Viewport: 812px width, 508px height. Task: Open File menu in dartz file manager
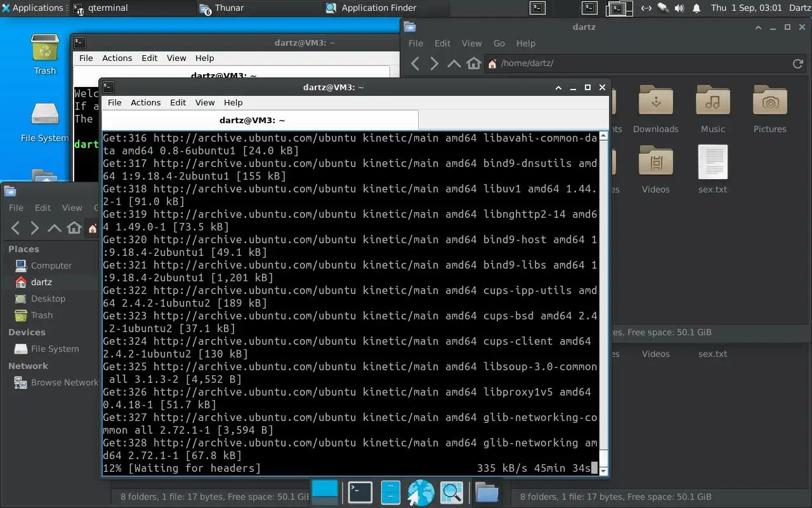tap(416, 43)
